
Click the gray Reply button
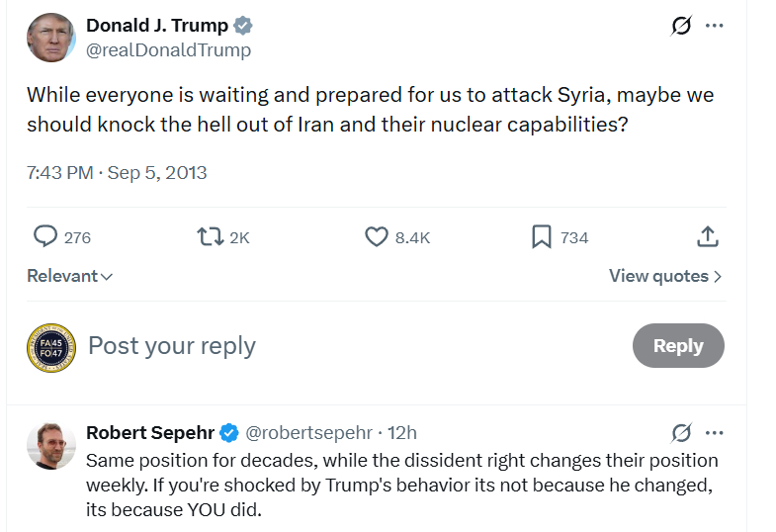pyautogui.click(x=678, y=345)
